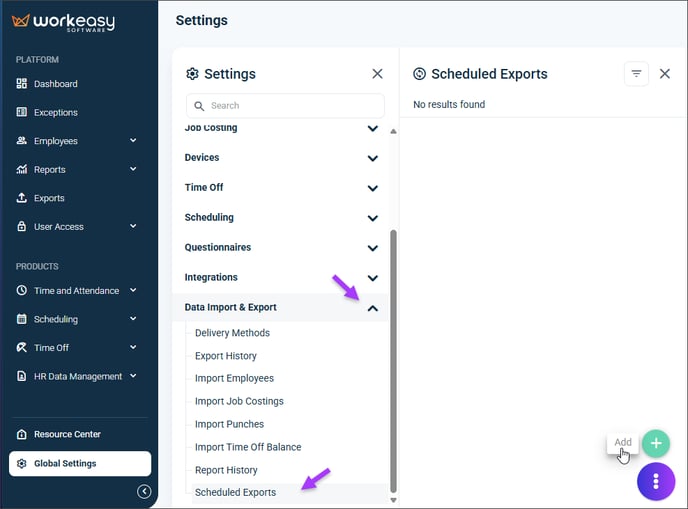Open the Export History item

tap(226, 356)
